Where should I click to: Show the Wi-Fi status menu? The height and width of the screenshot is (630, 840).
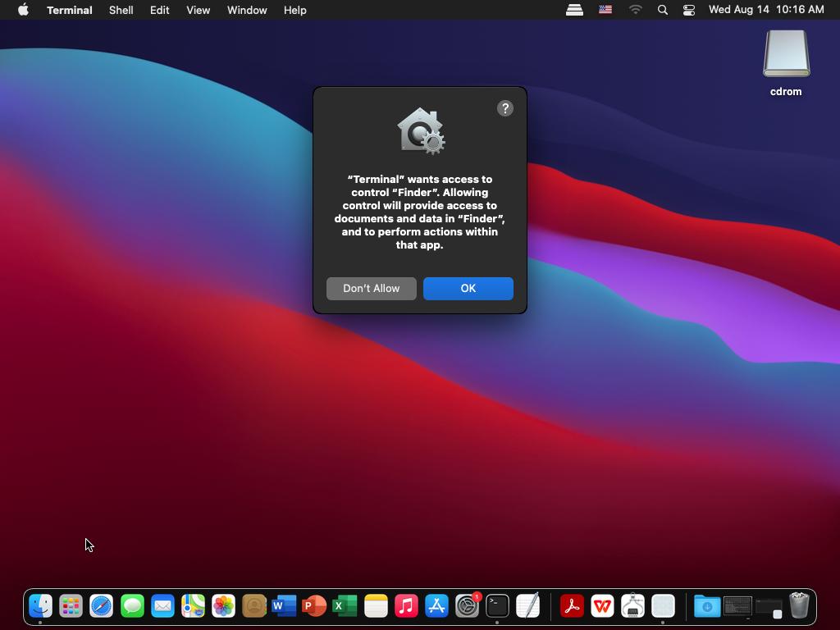pos(635,10)
